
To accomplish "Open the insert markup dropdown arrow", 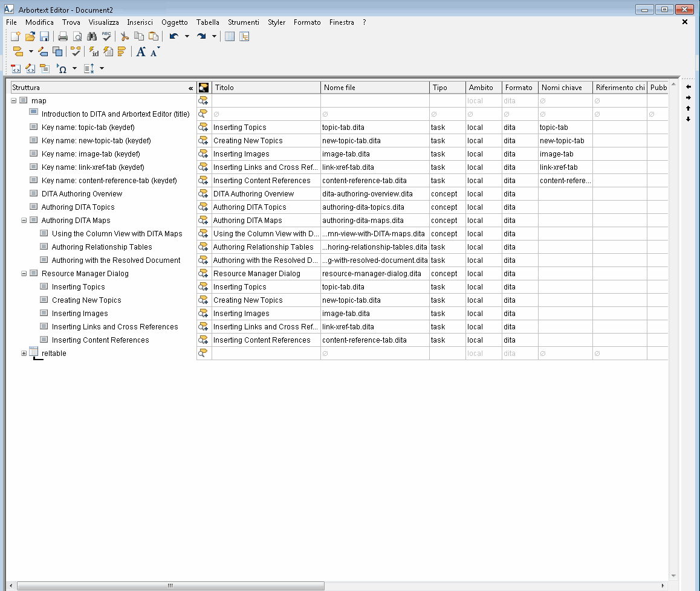I will coord(31,52).
